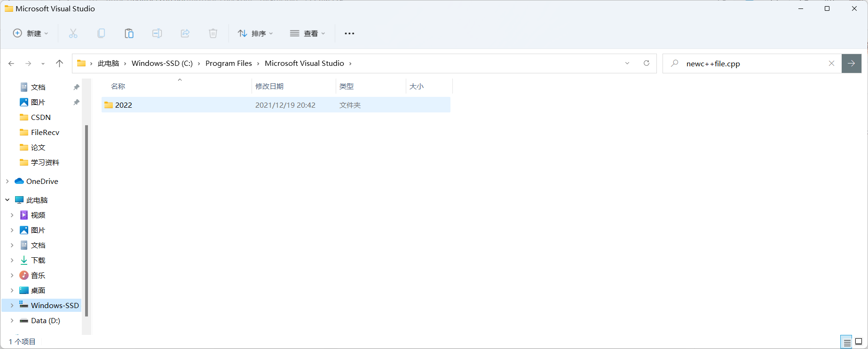Click Microsoft Visual Studio breadcrumb segment

coord(304,63)
